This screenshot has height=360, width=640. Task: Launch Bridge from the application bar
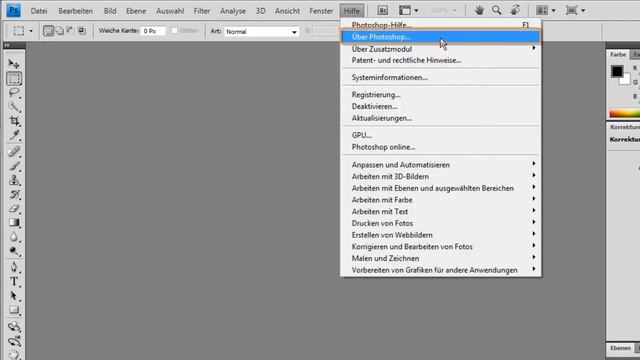point(382,11)
